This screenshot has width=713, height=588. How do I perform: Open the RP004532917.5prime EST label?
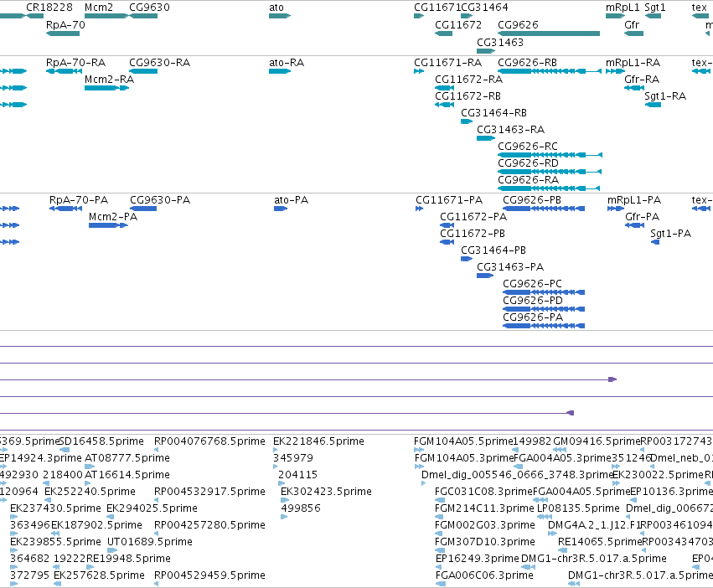pos(209,492)
